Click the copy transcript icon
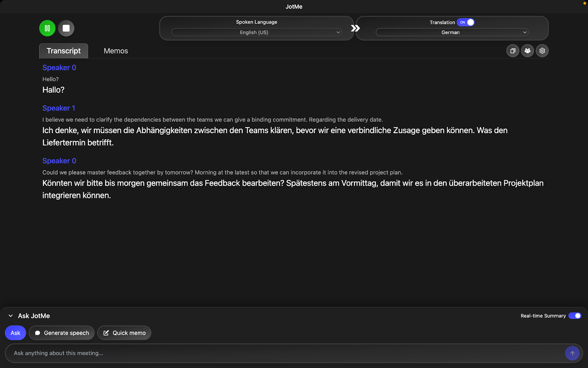The width and height of the screenshot is (588, 368). coord(513,51)
